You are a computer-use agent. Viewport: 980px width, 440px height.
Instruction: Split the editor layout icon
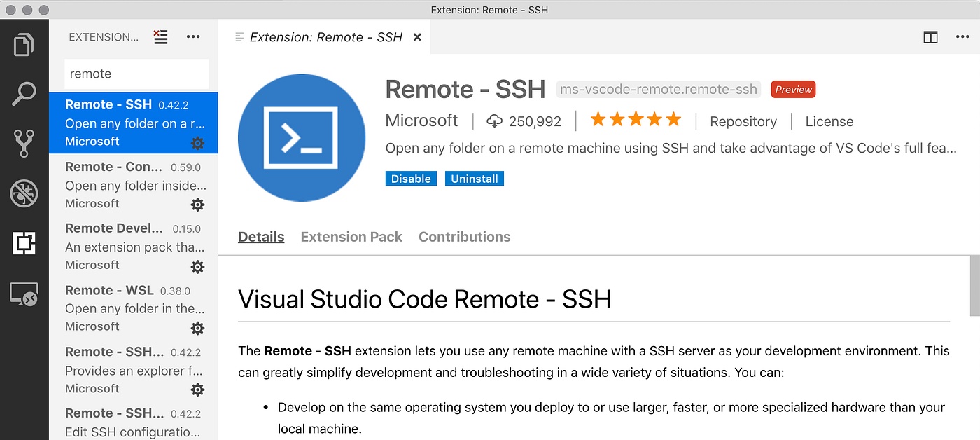click(930, 37)
